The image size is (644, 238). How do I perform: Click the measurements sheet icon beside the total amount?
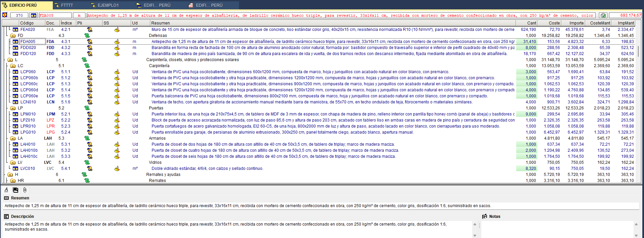[603, 15]
